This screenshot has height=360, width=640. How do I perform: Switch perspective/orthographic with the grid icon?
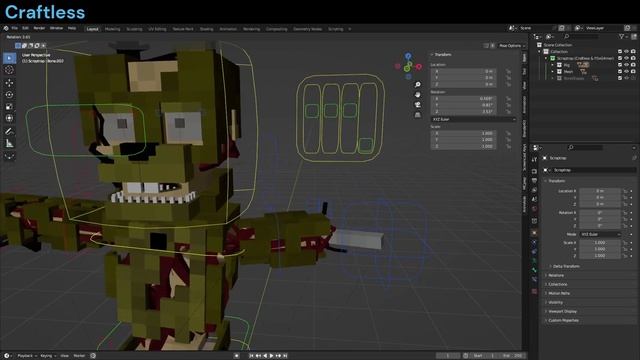[418, 115]
